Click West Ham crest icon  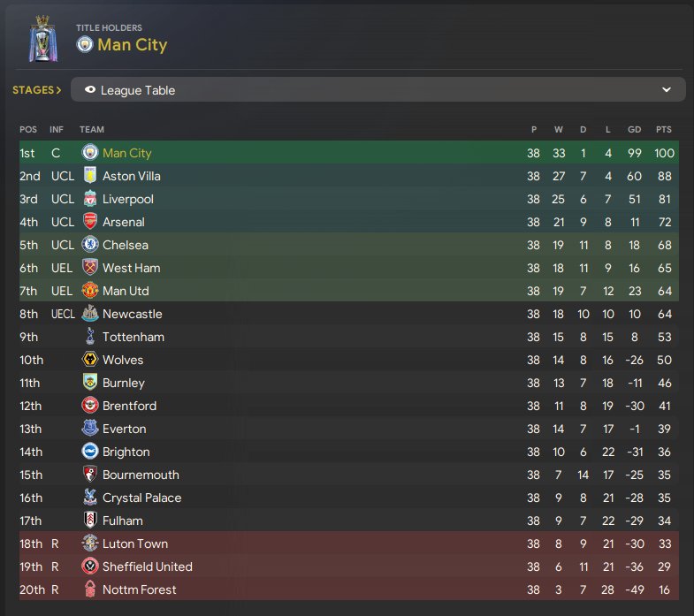pyautogui.click(x=89, y=268)
